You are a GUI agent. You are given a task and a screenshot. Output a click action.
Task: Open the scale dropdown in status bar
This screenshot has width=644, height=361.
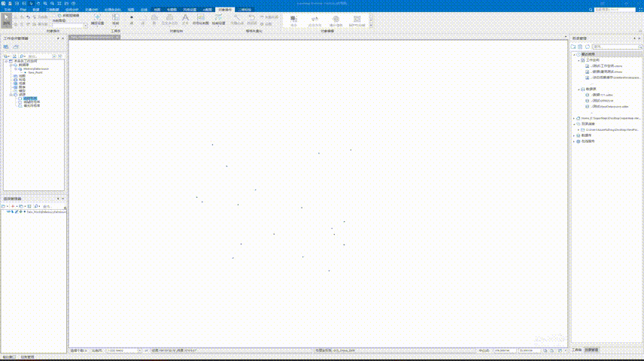[x=139, y=350]
